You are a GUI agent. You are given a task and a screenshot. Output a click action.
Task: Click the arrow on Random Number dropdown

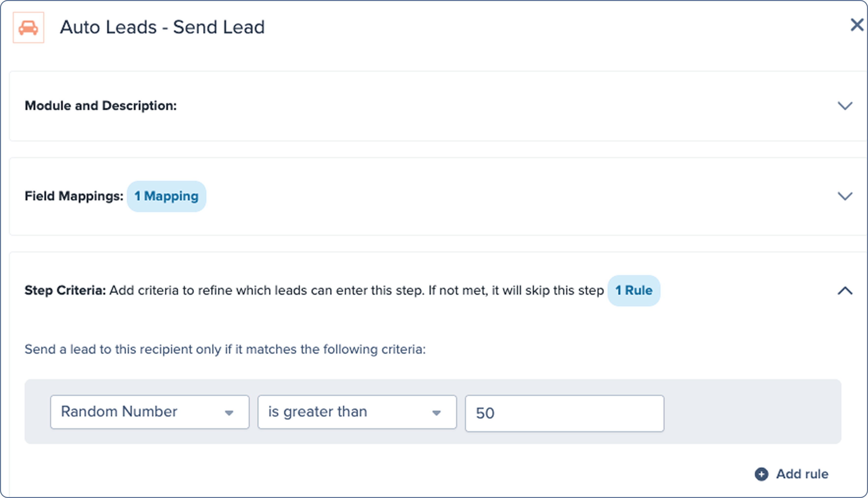point(229,413)
